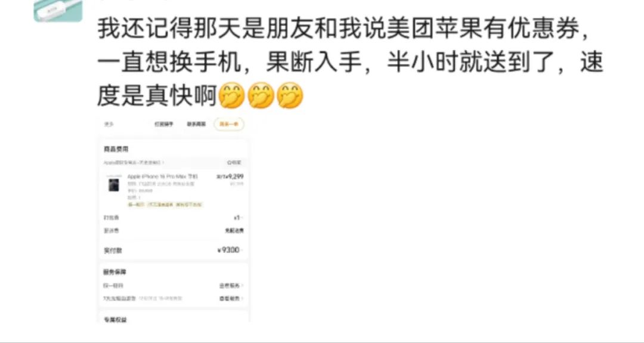Screen dimensions: 644x343
Task: Click the ¥9,299 product price
Action: pyautogui.click(x=230, y=176)
